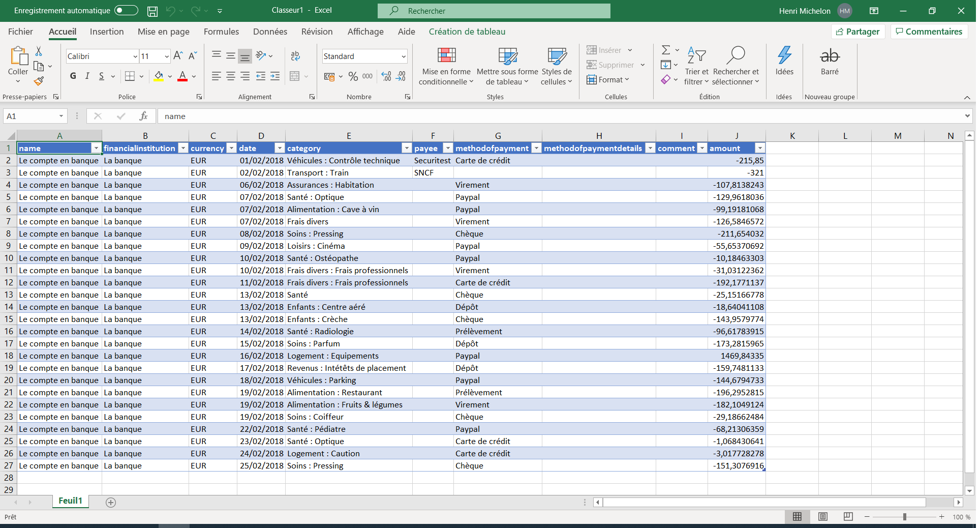Click the Barré strikethrough icon

(830, 61)
